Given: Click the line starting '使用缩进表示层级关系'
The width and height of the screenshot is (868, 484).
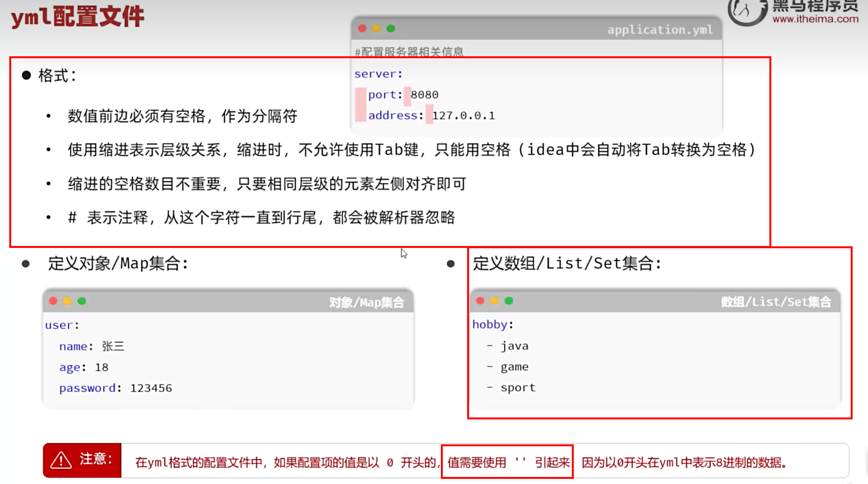Looking at the screenshot, I should coord(412,150).
